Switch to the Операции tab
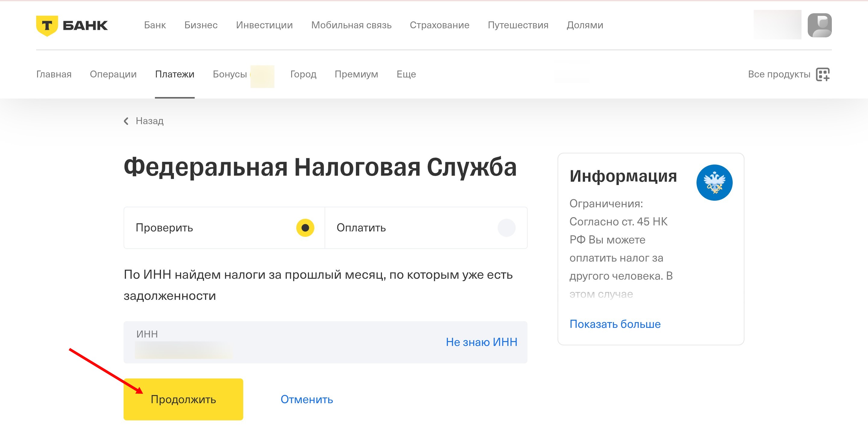 pyautogui.click(x=113, y=74)
